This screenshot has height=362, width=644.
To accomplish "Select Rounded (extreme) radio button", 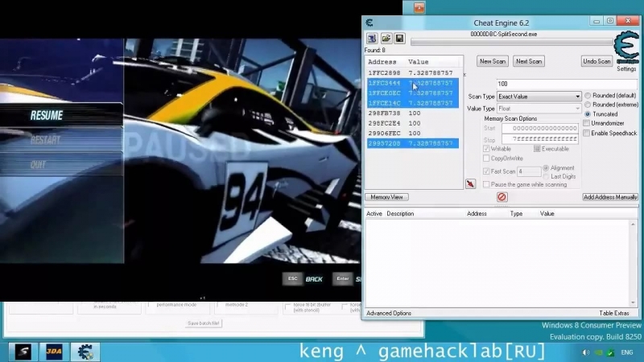I will click(x=588, y=105).
